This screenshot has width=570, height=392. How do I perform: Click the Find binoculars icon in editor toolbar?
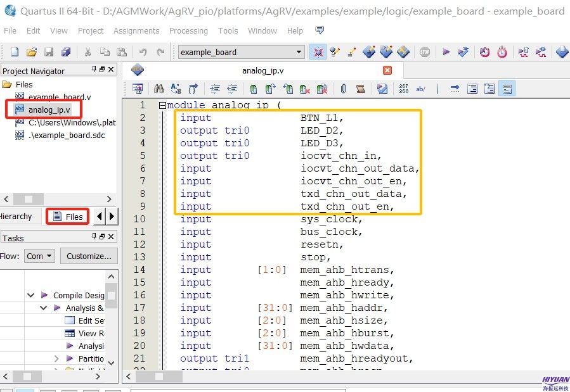[159, 89]
